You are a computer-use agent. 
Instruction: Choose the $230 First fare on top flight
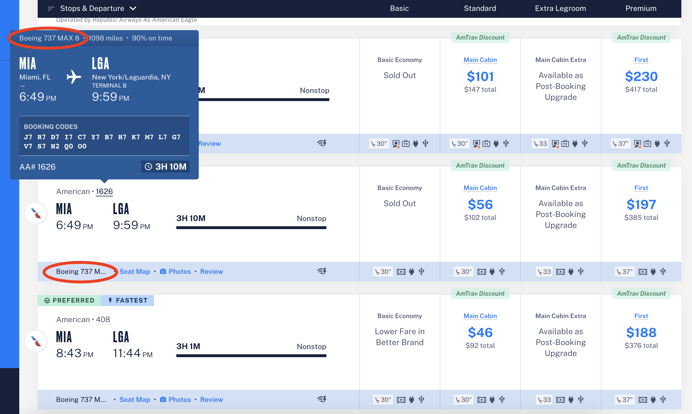(641, 76)
